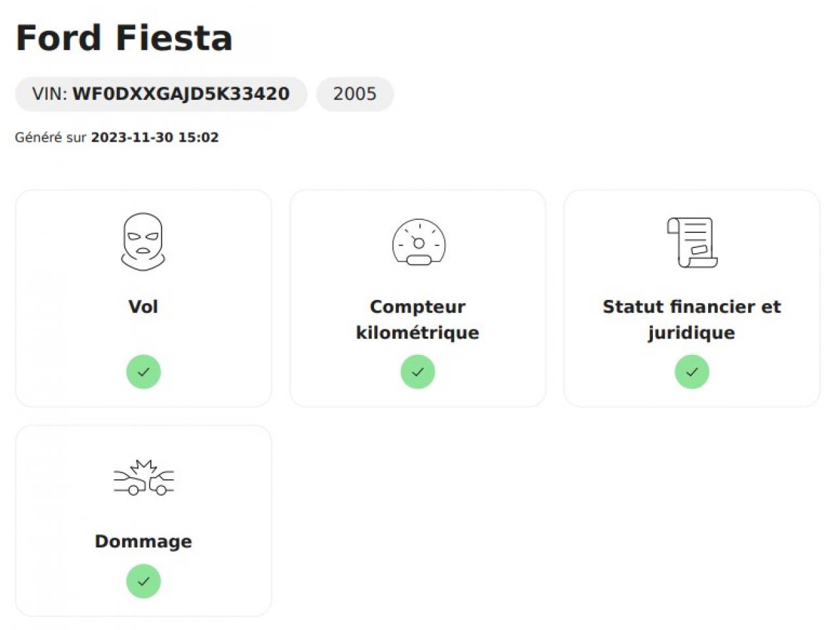Click the green checkmark under Dommage

pyautogui.click(x=143, y=581)
